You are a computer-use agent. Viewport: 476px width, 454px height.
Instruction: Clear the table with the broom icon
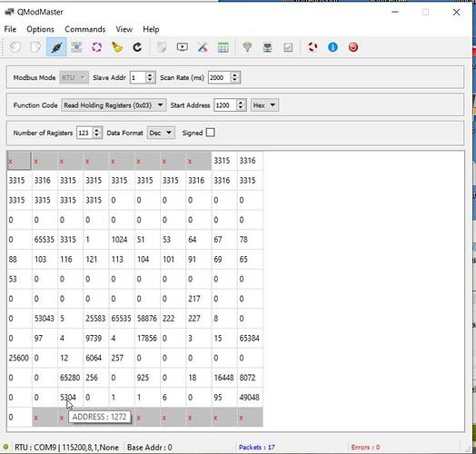[x=117, y=47]
